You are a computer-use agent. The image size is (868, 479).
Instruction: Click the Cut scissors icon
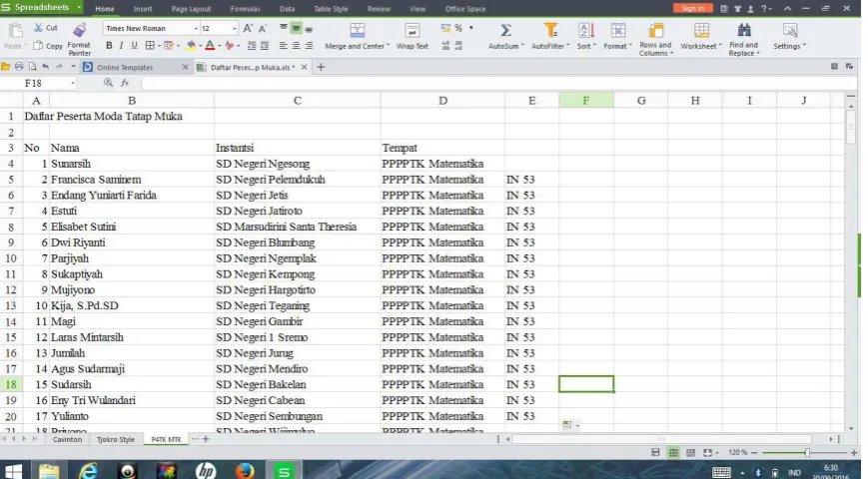coord(38,28)
